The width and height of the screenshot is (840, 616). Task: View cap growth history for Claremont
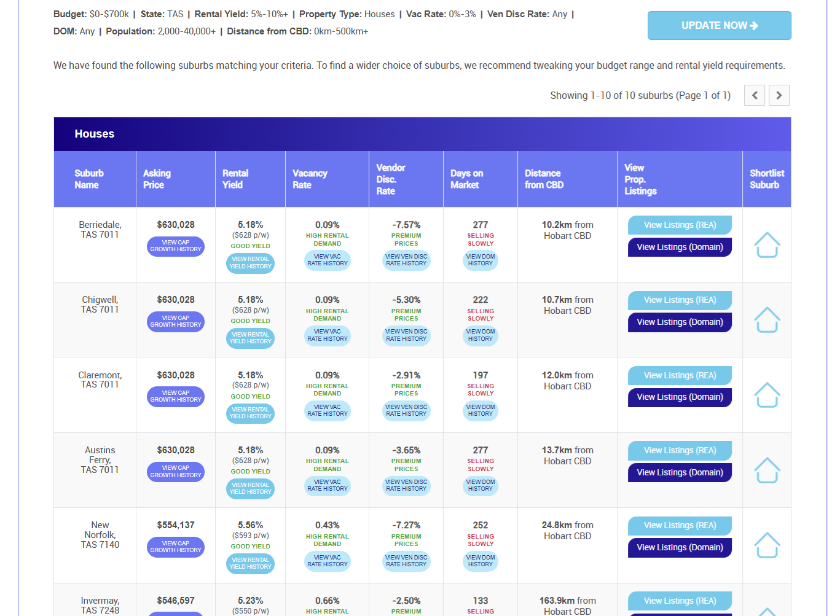(176, 397)
